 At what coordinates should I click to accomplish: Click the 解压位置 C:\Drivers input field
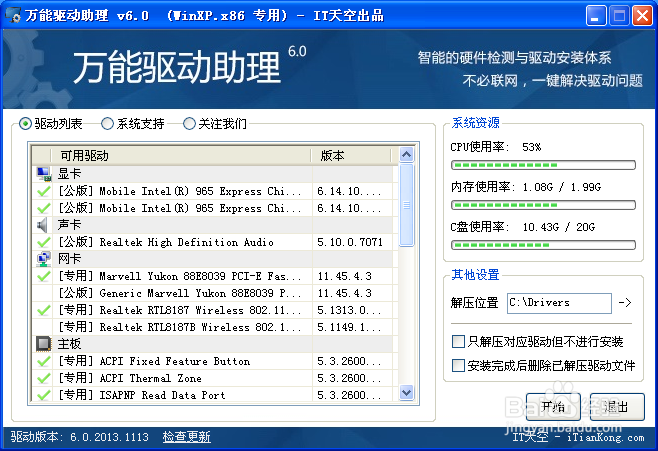click(559, 303)
